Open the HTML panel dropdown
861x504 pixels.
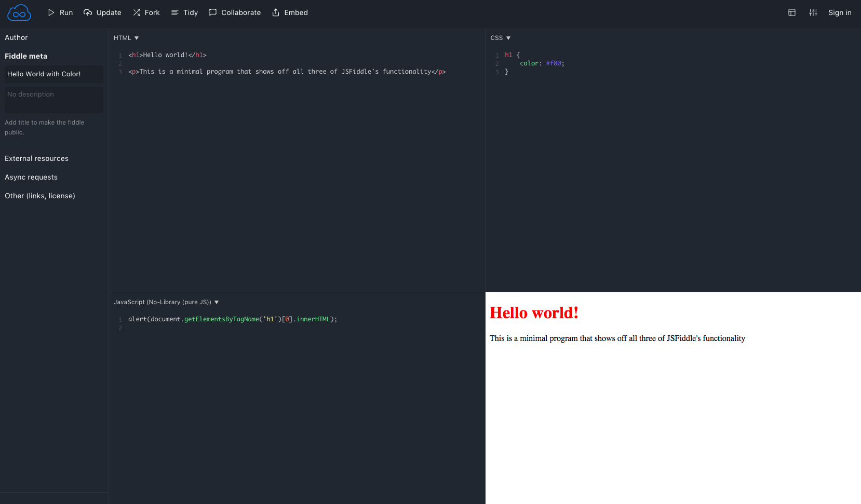click(126, 38)
